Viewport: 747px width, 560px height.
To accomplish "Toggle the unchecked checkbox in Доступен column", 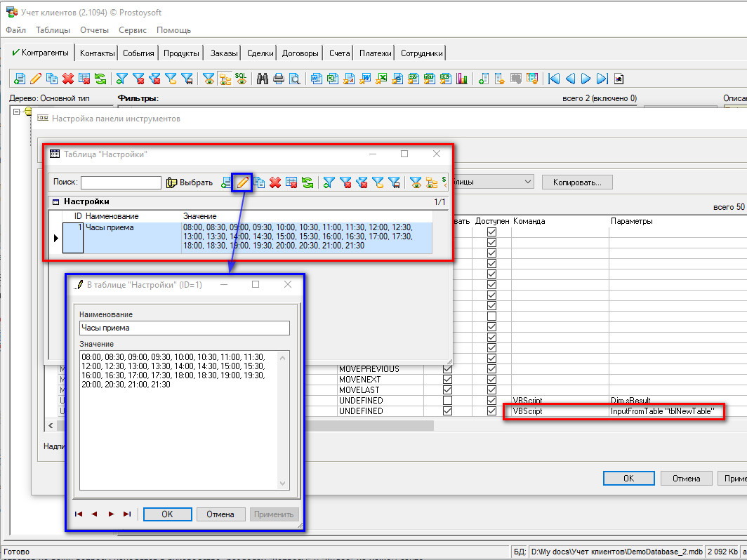I will (x=491, y=316).
